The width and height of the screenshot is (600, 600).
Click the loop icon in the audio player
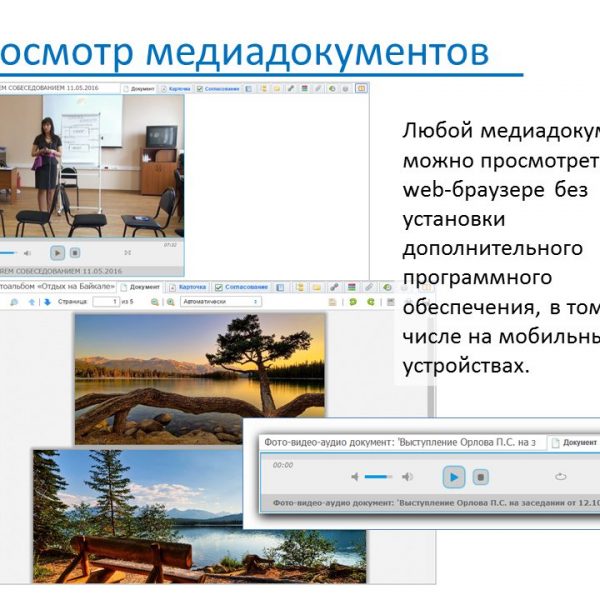(560, 477)
